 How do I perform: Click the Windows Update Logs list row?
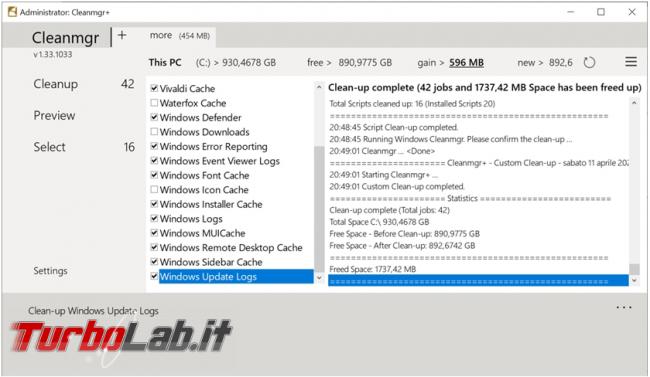click(x=236, y=277)
